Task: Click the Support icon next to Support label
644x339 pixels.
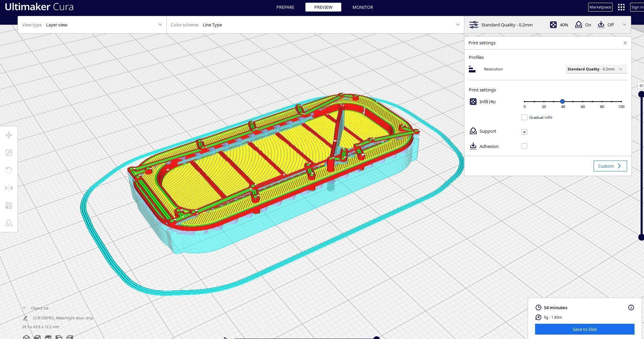Action: click(x=473, y=131)
